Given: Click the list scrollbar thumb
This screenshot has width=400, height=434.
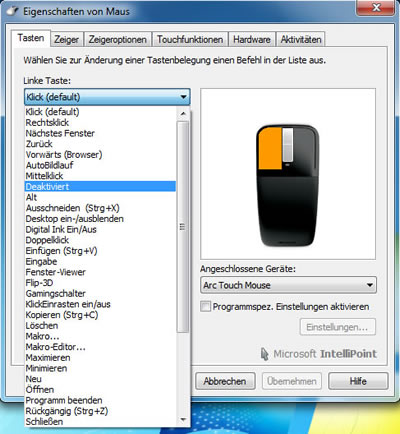Looking at the screenshot, I should (183, 227).
